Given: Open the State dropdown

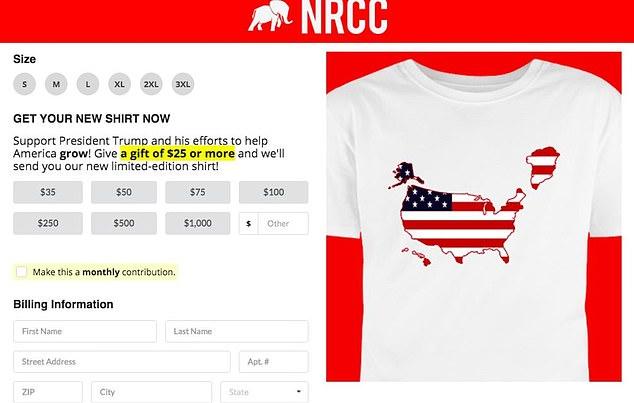Looking at the screenshot, I should pos(264,392).
